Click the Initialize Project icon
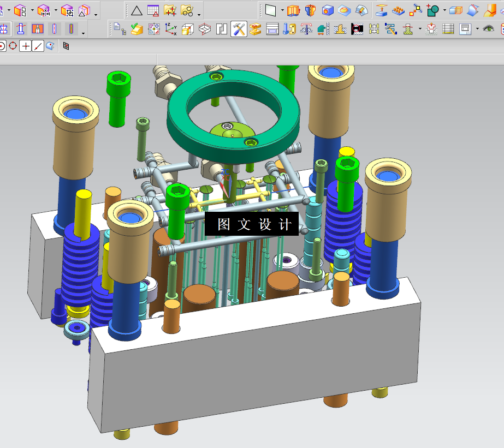504x448 pixels. (120, 29)
